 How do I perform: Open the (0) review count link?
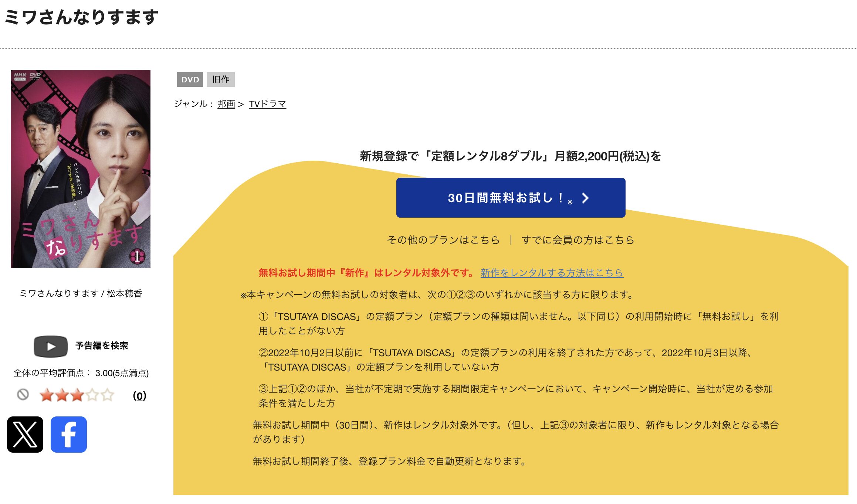tap(139, 396)
